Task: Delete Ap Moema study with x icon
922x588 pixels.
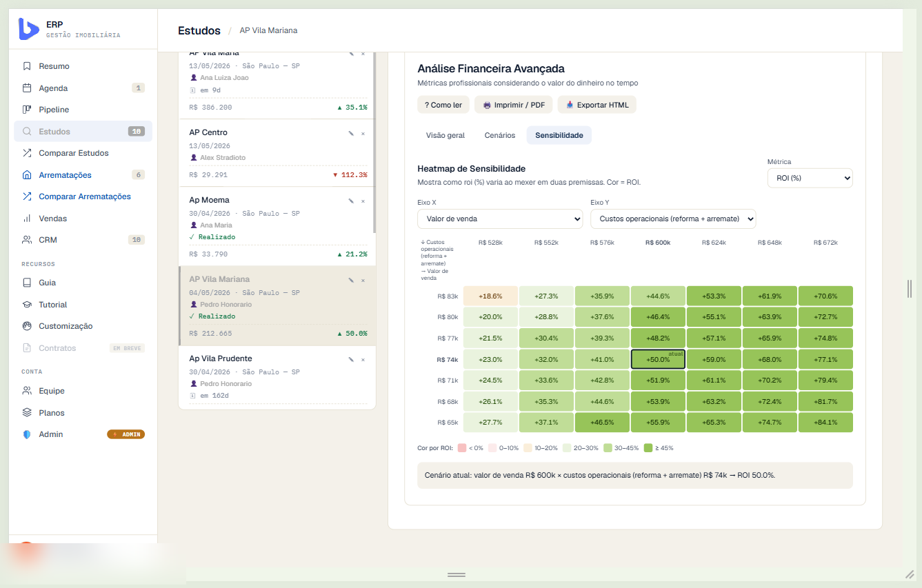Action: click(363, 201)
